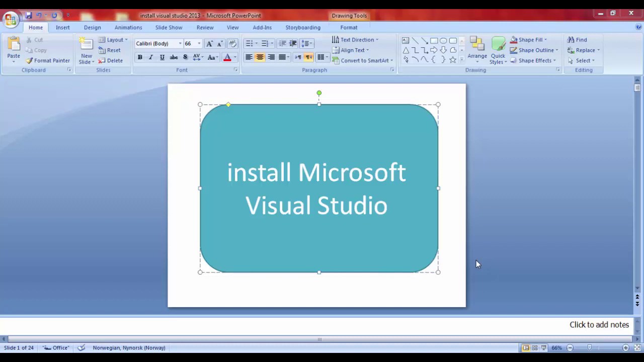Switch to Slide Sorter view
644x362 pixels.
coord(535,348)
